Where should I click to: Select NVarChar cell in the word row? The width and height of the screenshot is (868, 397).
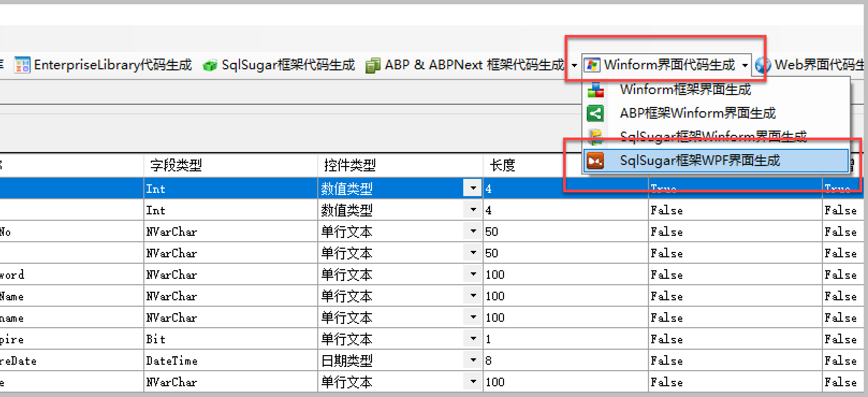[x=231, y=275]
